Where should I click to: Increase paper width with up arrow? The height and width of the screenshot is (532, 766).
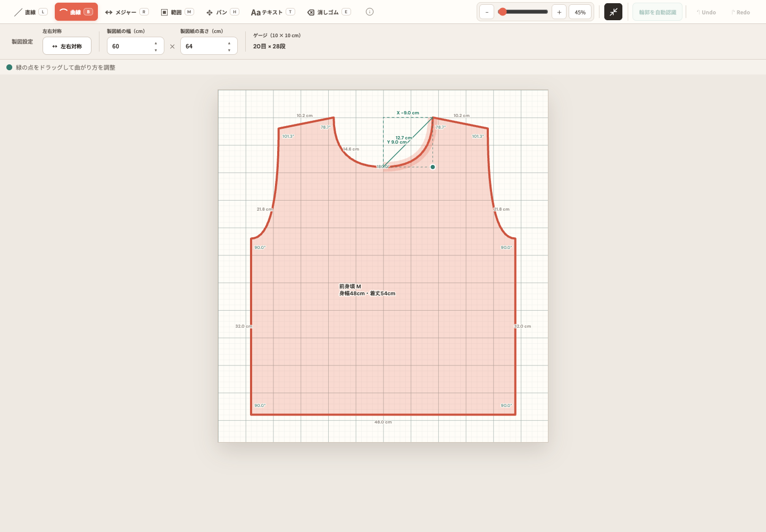pos(156,43)
